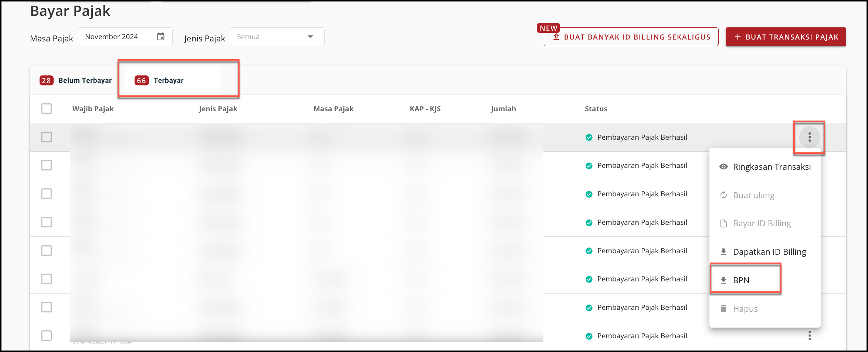The height and width of the screenshot is (352, 868).
Task: Choose Buat ulang from context menu
Action: 753,195
